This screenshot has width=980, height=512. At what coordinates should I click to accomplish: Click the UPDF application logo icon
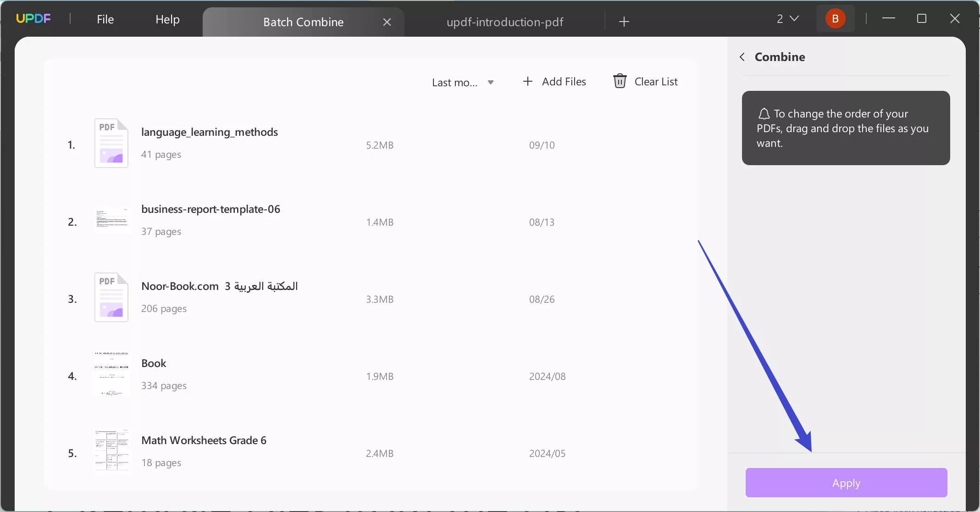pos(33,19)
